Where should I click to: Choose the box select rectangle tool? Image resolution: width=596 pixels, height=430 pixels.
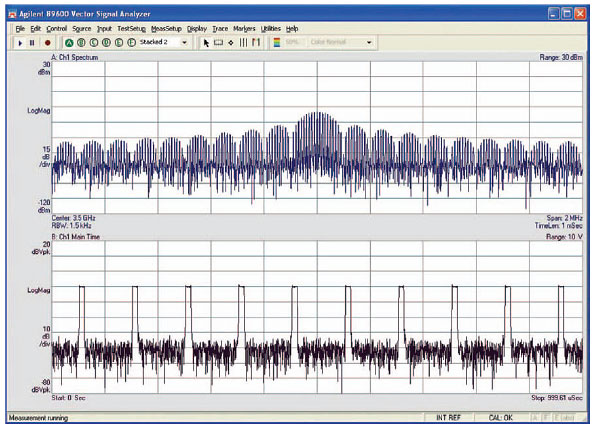pos(219,43)
